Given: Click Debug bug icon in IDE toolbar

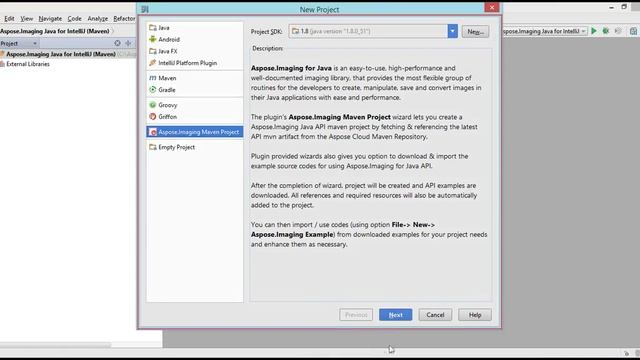Looking at the screenshot, I should pos(606,31).
